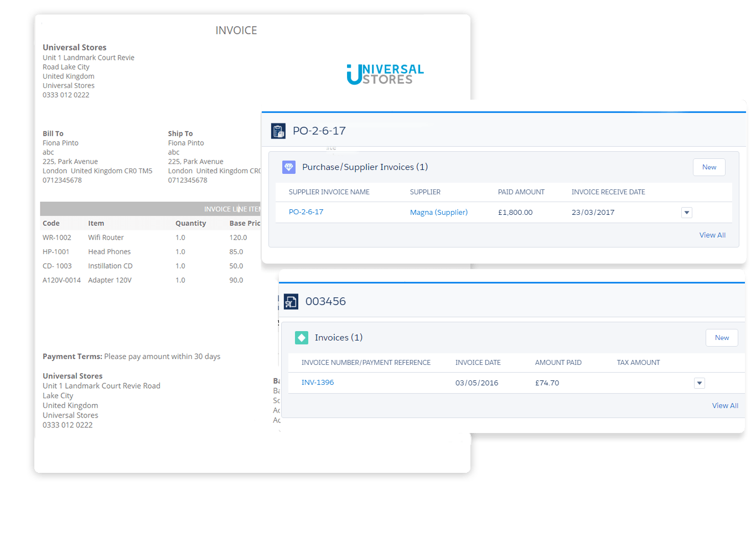Click the 23/03/2017 receive date cell
The height and width of the screenshot is (536, 756).
tap(593, 213)
